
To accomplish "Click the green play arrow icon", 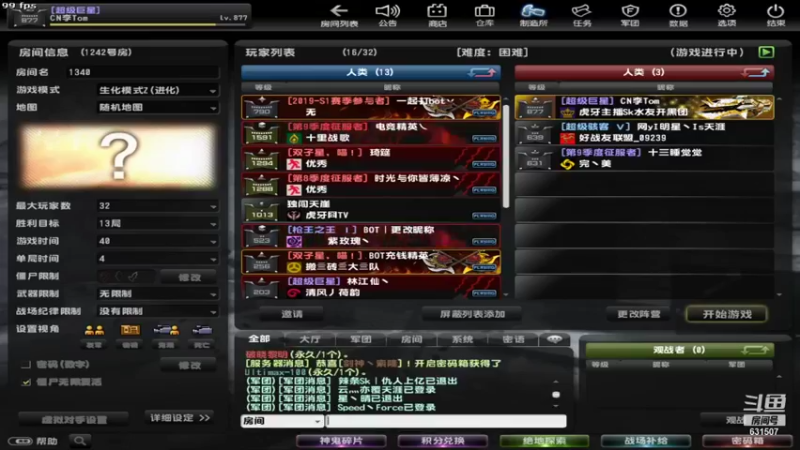I will pyautogui.click(x=766, y=52).
